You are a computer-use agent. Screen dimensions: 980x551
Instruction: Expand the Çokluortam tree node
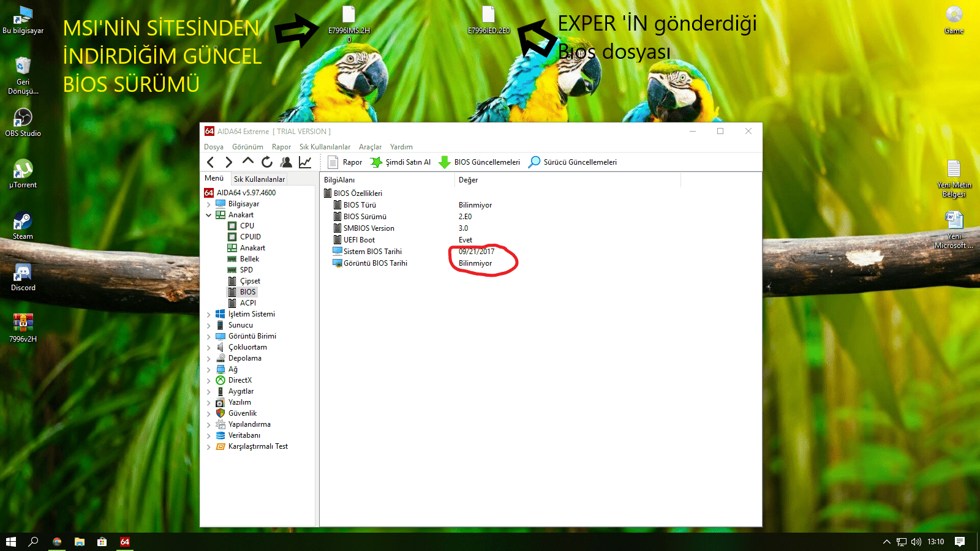(x=209, y=348)
